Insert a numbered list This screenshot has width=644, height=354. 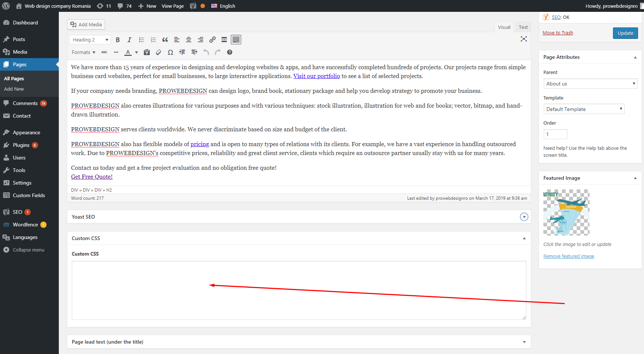[x=153, y=40]
